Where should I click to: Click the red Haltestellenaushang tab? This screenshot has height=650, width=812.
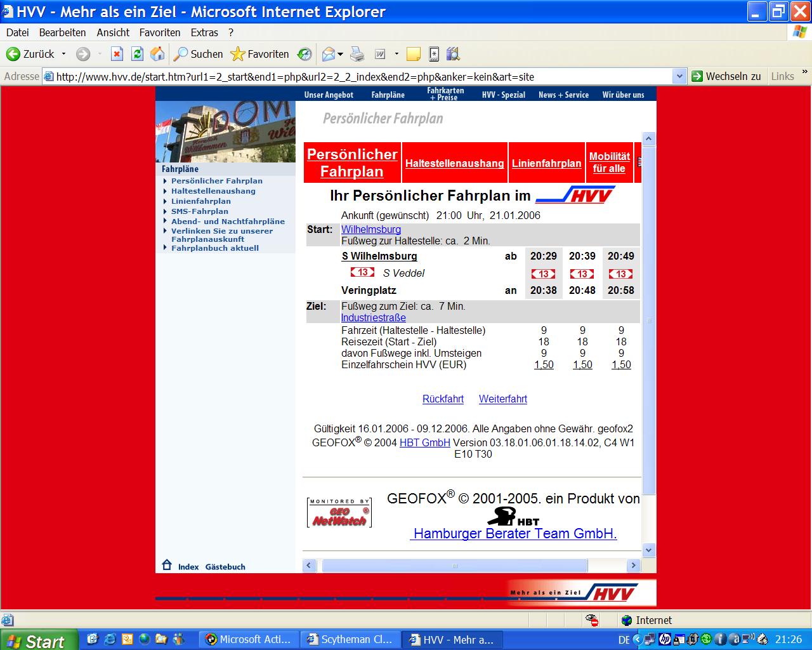[454, 163]
